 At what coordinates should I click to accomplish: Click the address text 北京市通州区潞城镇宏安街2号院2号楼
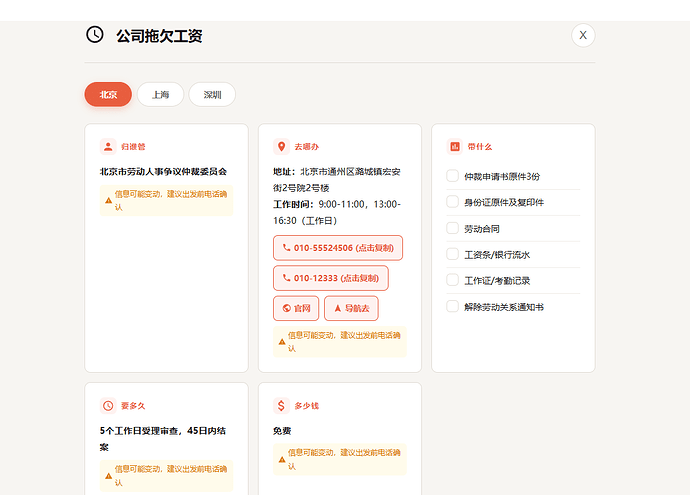[x=337, y=180]
